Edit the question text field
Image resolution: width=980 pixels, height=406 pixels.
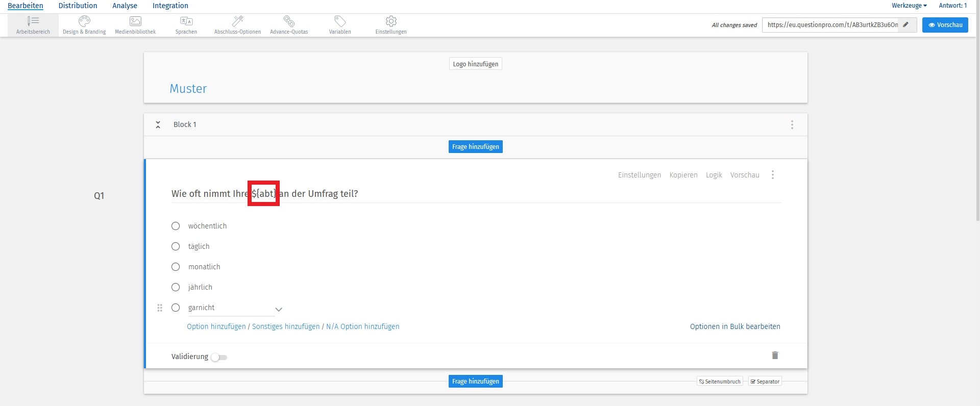(x=476, y=194)
